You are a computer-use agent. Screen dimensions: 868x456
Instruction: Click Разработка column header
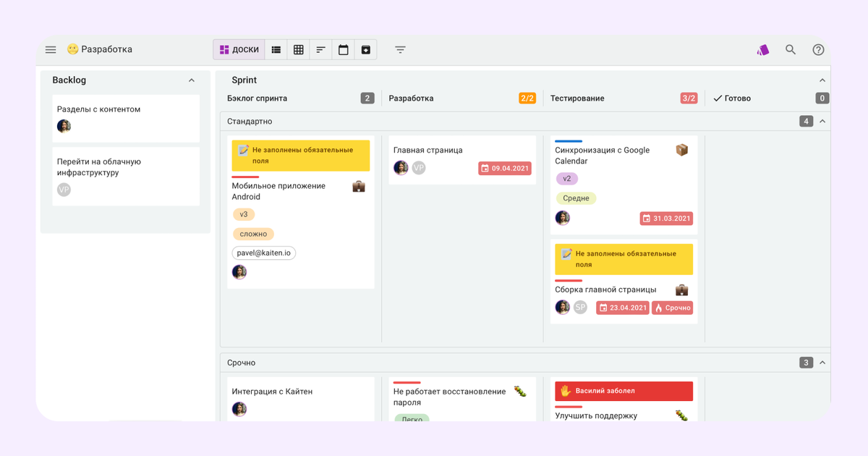pos(411,98)
